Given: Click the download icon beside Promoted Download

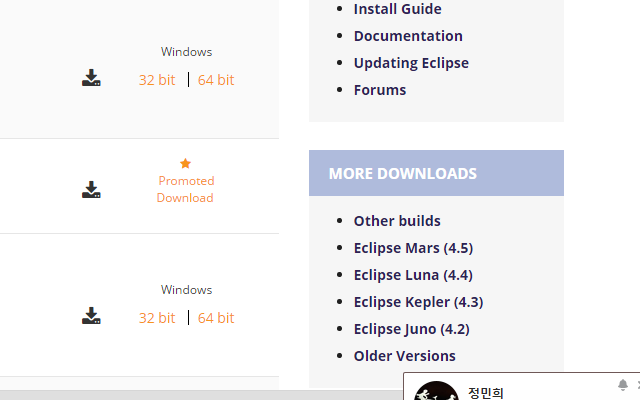Looking at the screenshot, I should tap(91, 190).
